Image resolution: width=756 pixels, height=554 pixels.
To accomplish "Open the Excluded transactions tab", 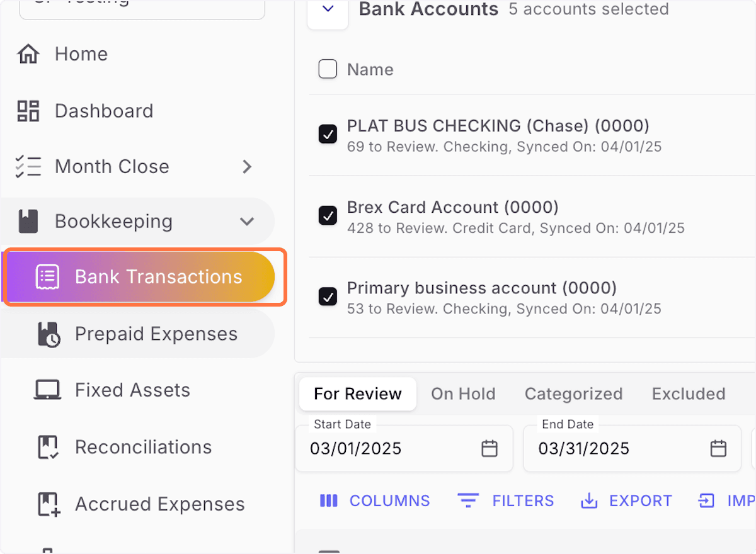I will click(688, 393).
